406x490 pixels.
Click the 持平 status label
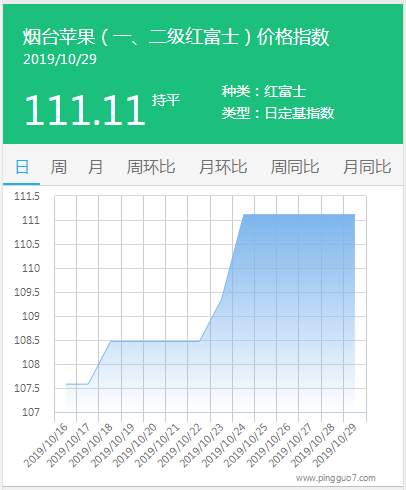(166, 100)
